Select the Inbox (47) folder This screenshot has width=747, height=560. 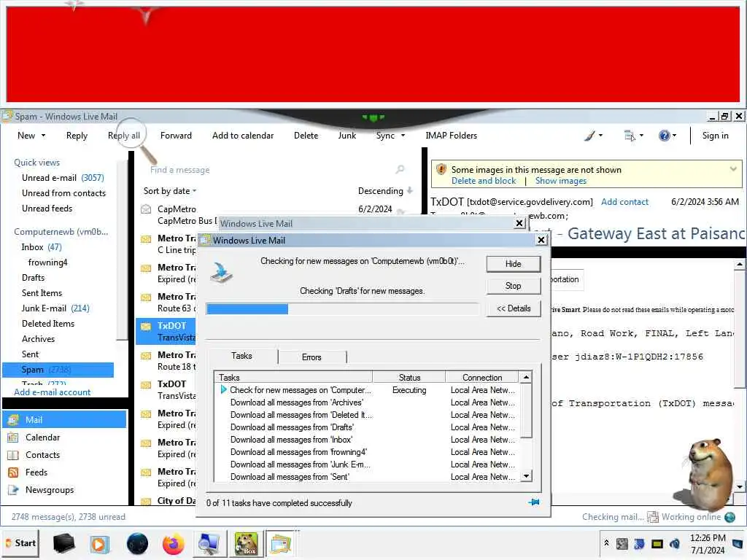coord(42,247)
